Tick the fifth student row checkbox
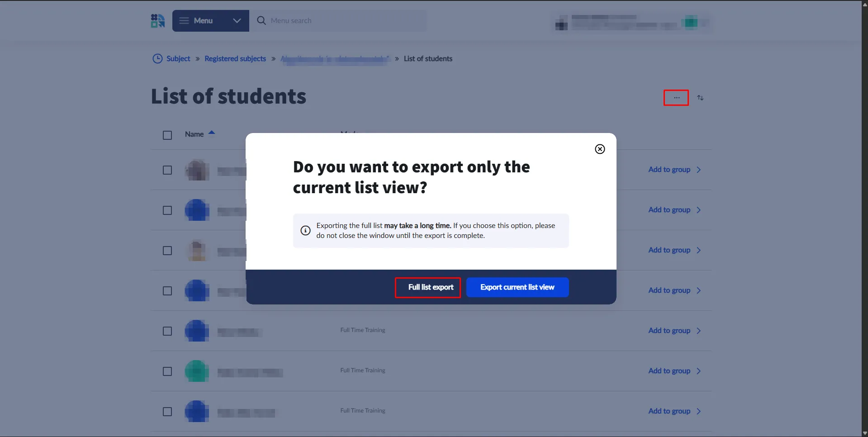The image size is (868, 437). 167,331
